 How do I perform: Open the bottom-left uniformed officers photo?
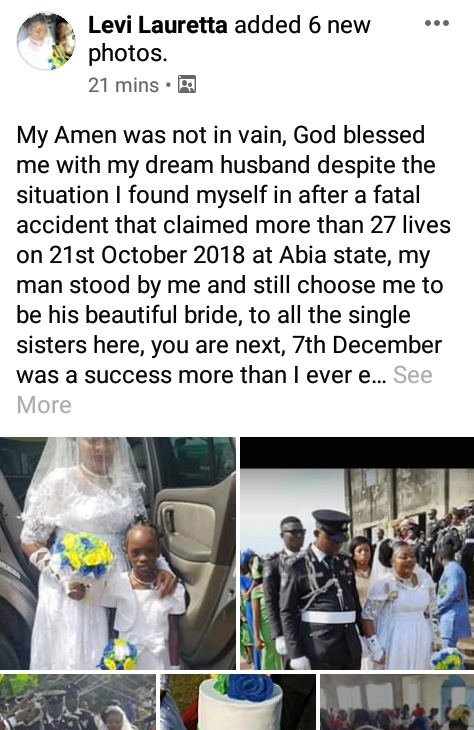[78, 702]
